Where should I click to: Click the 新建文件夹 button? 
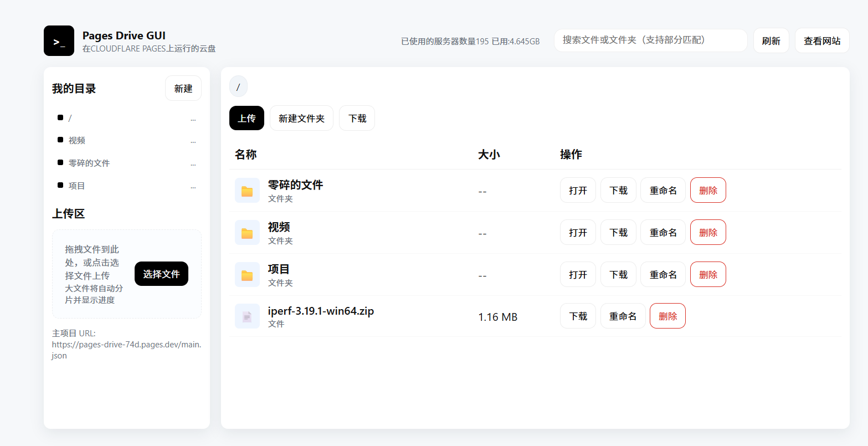(301, 118)
